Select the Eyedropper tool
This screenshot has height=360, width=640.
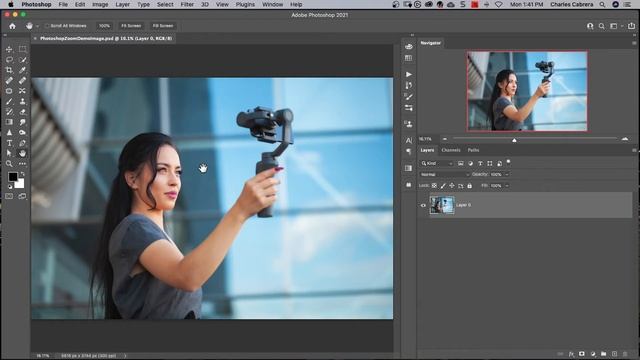click(22, 70)
